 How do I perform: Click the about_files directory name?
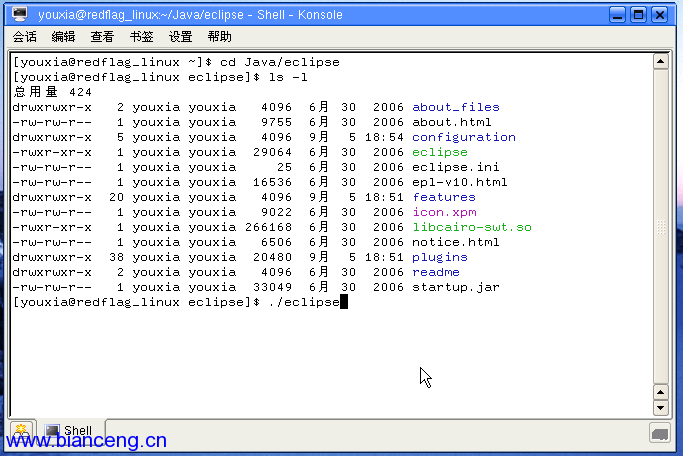point(456,107)
